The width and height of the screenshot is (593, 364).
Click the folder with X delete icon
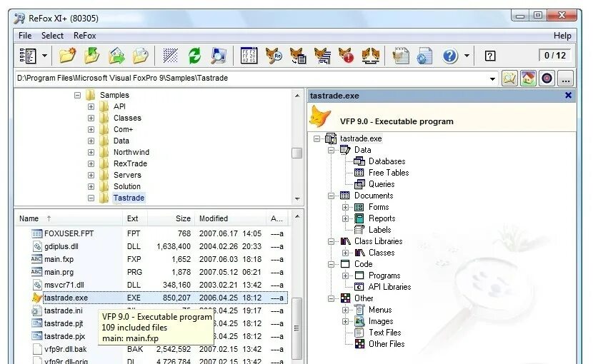pyautogui.click(x=140, y=56)
